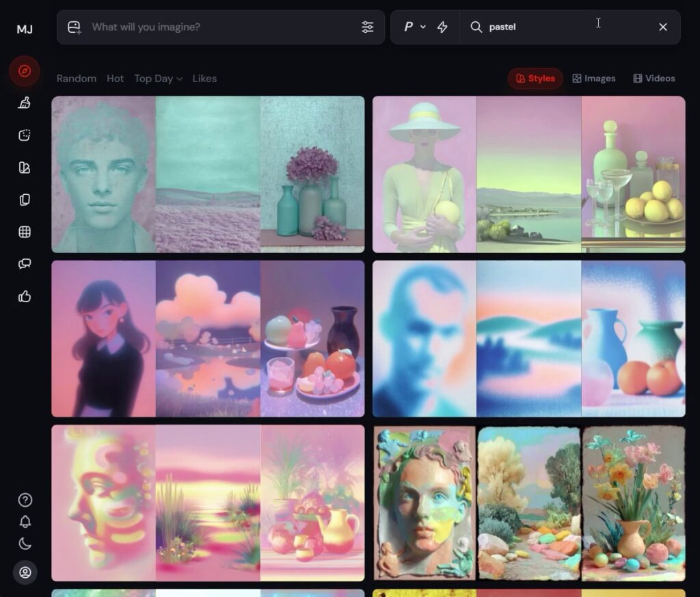Click the Likes filter link
This screenshot has width=700, height=597.
[204, 79]
